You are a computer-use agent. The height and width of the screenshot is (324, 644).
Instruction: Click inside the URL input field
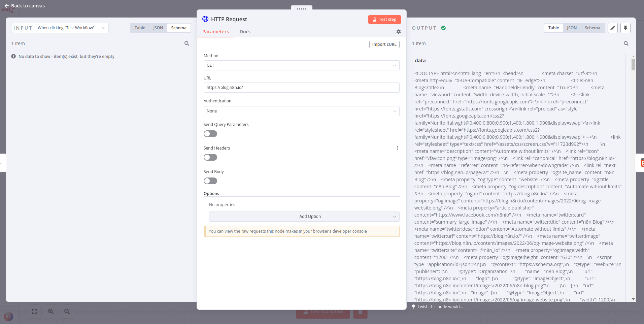(x=301, y=87)
